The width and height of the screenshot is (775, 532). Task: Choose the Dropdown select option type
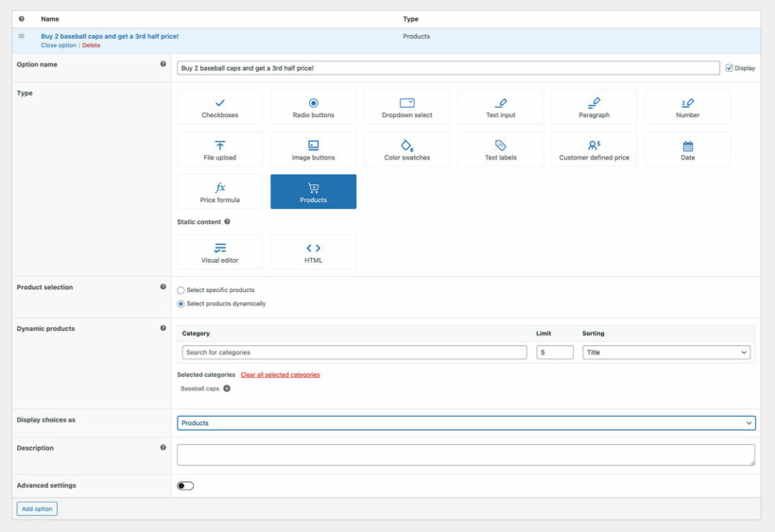click(x=406, y=107)
